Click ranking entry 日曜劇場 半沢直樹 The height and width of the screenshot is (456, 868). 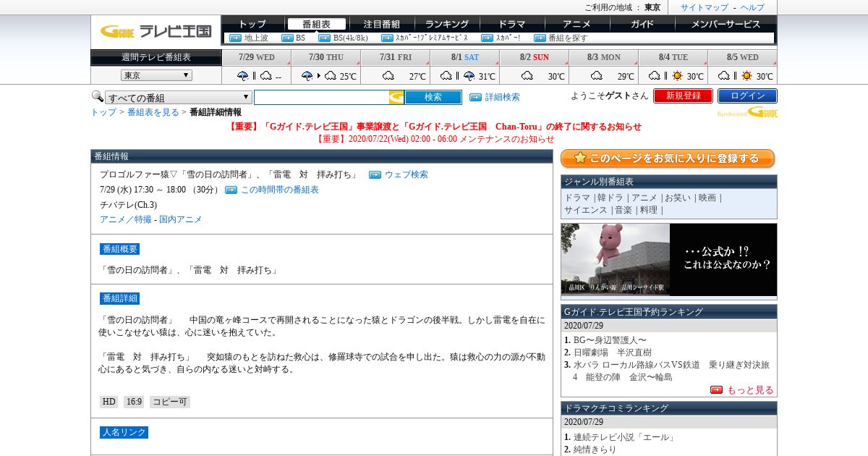(613, 352)
